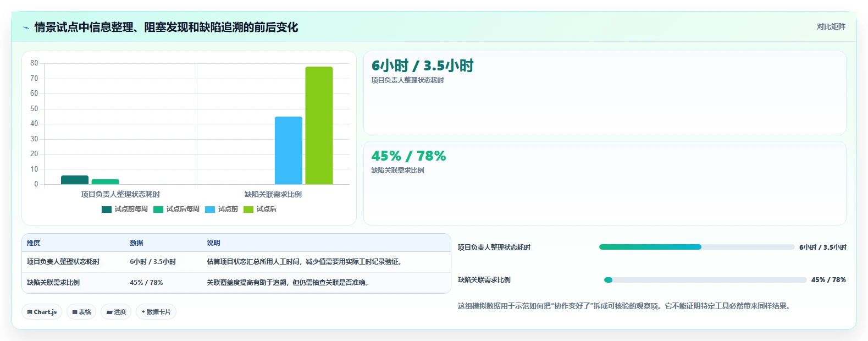Click the progress label 缺陷关联需求比例
This screenshot has width=868, height=341.
click(x=484, y=280)
